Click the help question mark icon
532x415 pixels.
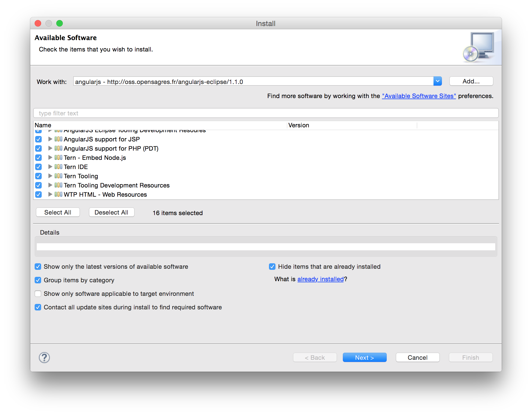tap(44, 358)
